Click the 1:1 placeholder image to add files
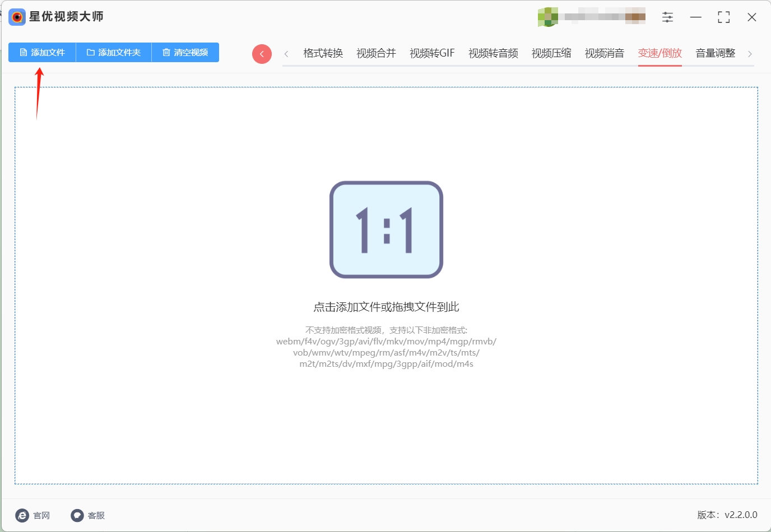771x532 pixels. [x=386, y=230]
